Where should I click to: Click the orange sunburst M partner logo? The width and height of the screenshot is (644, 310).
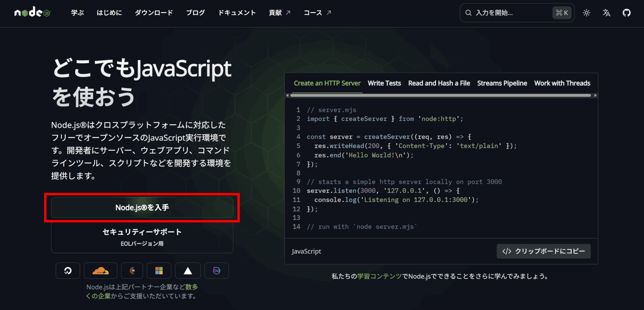point(132,271)
